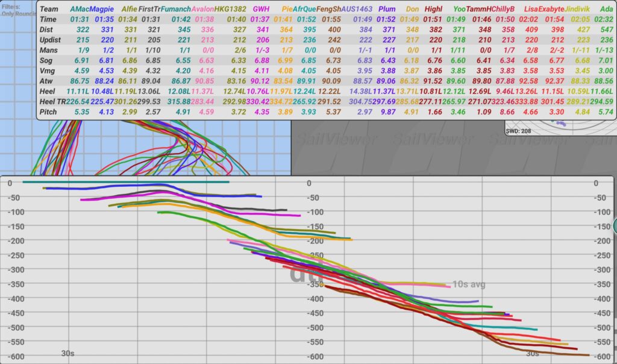Click the Filters label
This screenshot has width=617, height=364.
tap(11, 7)
